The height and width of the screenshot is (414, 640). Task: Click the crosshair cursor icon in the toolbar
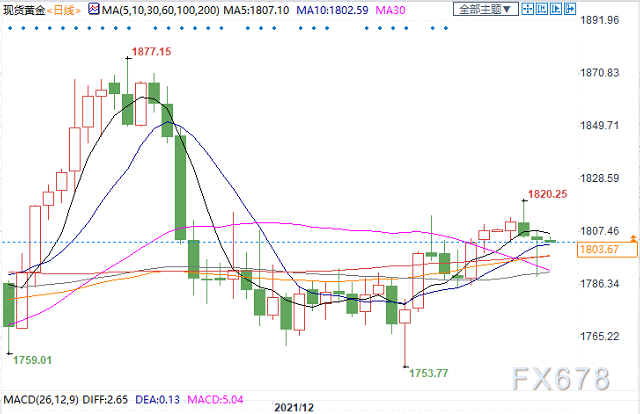coord(528,9)
